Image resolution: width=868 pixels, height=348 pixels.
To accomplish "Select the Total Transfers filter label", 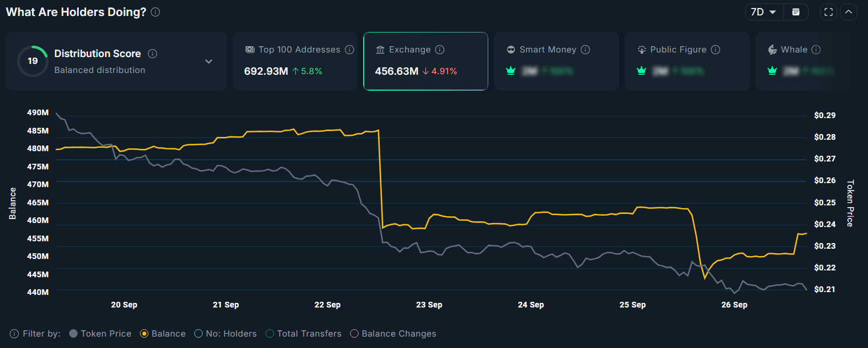I will click(x=309, y=333).
